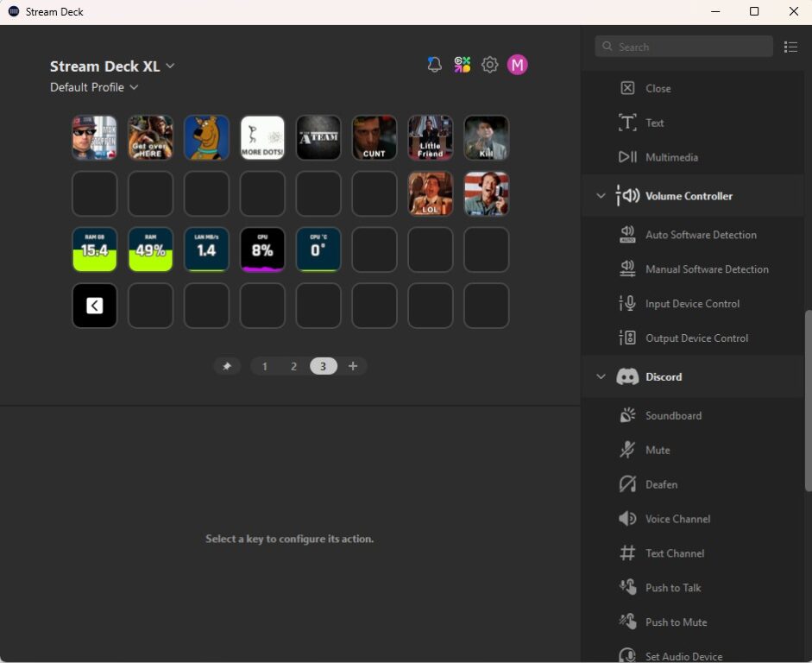This screenshot has height=663, width=812.
Task: Select the Multimedia action icon
Action: click(x=627, y=157)
